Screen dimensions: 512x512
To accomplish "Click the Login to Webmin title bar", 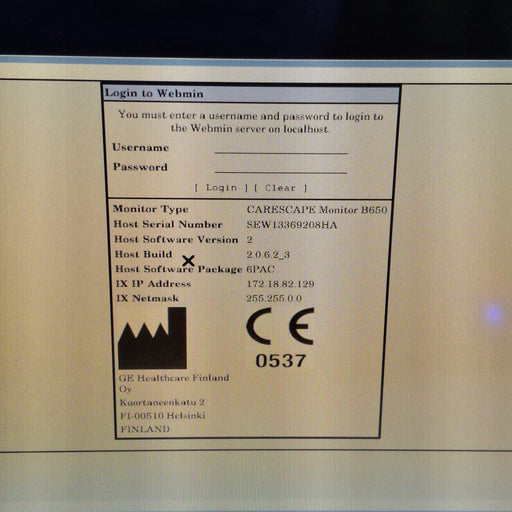I will [251, 94].
